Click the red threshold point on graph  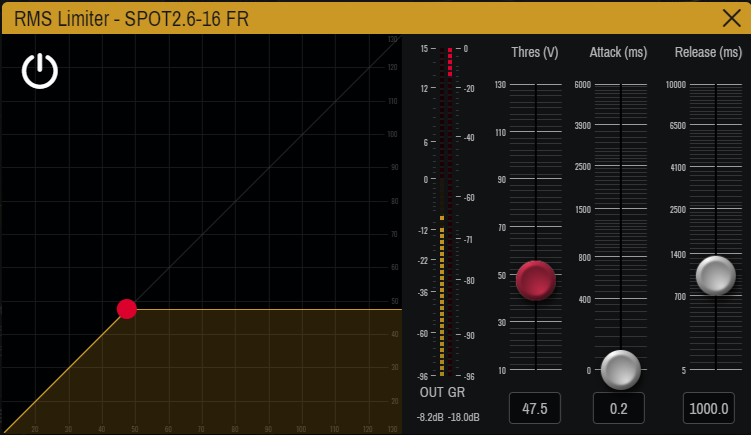[x=127, y=309]
